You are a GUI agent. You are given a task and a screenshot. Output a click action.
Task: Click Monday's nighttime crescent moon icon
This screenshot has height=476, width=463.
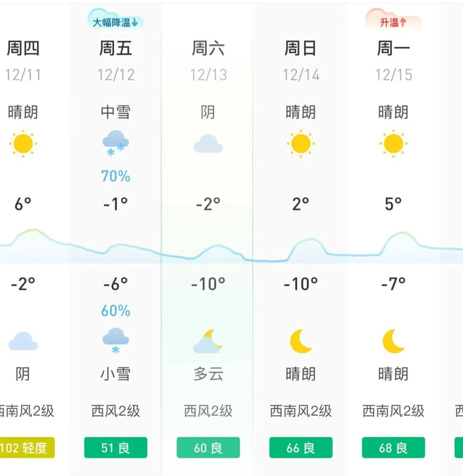click(x=393, y=341)
